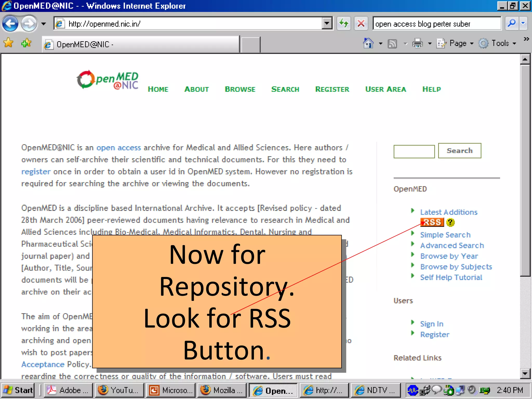Go to HOME in site navigation
Image resolution: width=532 pixels, height=399 pixels.
[158, 89]
